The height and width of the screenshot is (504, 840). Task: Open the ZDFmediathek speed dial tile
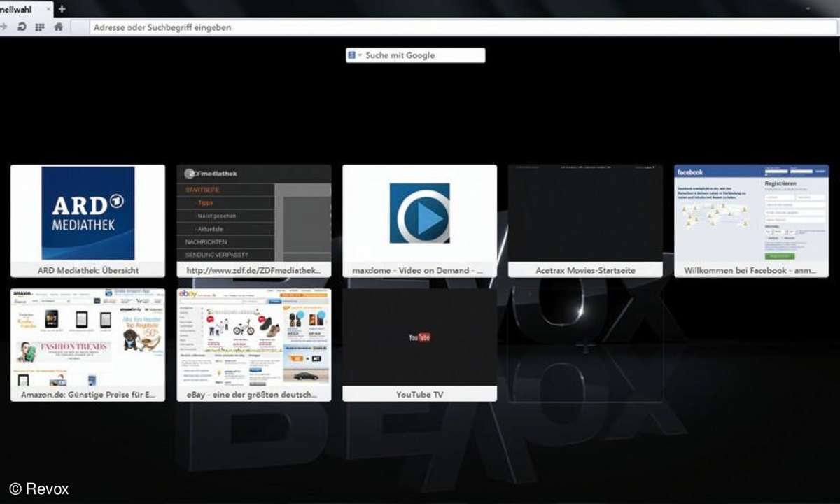tap(254, 221)
